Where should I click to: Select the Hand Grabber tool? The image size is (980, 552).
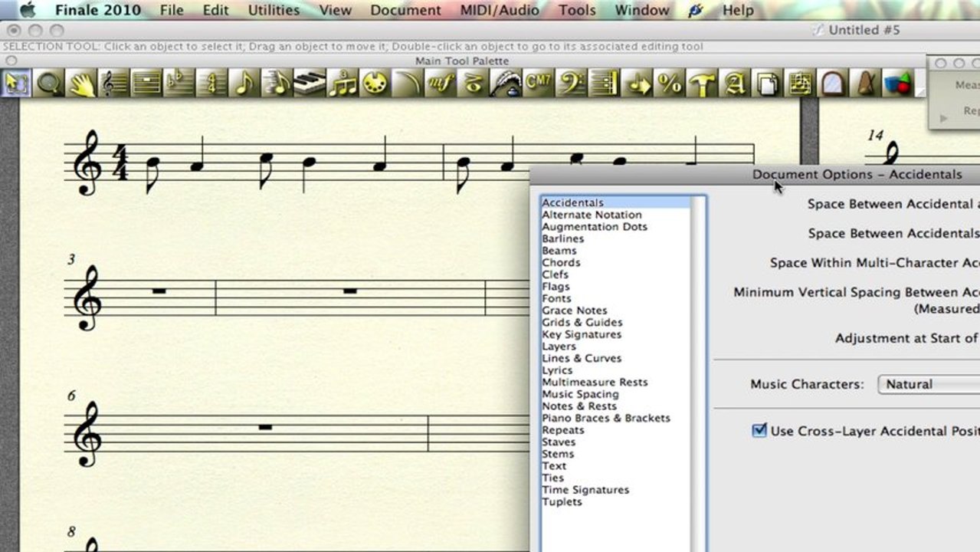(x=81, y=83)
